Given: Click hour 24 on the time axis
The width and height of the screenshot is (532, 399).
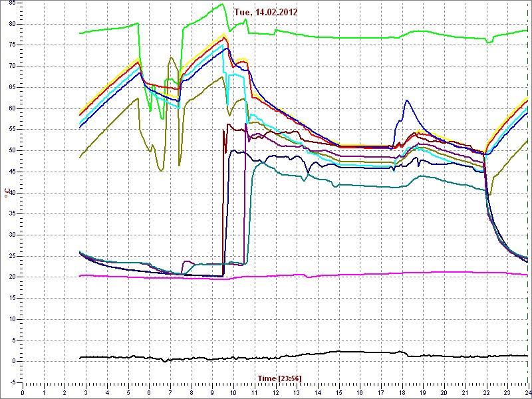Looking at the screenshot, I should click(x=527, y=393).
